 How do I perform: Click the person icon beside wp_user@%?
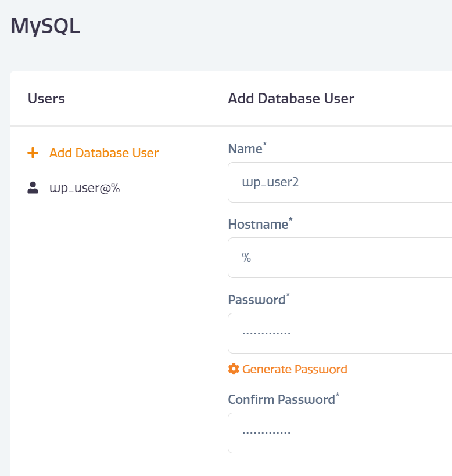click(33, 187)
